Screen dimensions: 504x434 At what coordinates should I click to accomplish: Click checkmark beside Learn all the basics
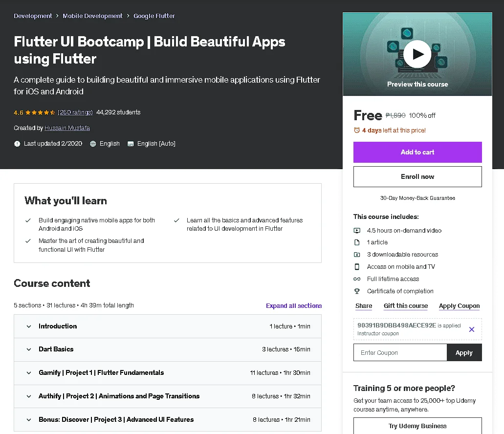tap(176, 220)
